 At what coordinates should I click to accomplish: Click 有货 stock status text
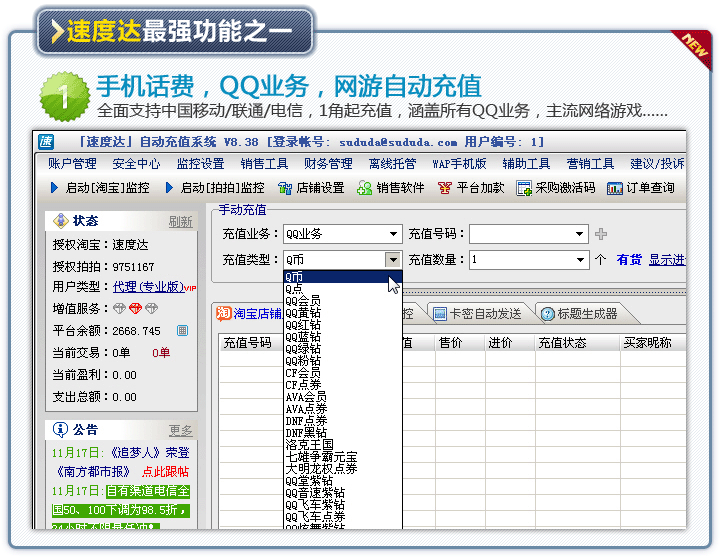pos(629,260)
